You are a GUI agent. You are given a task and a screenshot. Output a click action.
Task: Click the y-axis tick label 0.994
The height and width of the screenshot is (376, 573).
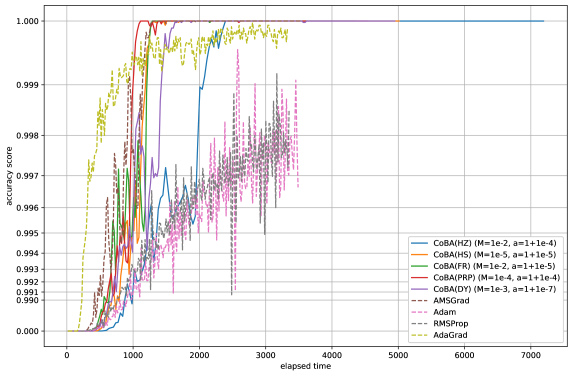coord(27,253)
